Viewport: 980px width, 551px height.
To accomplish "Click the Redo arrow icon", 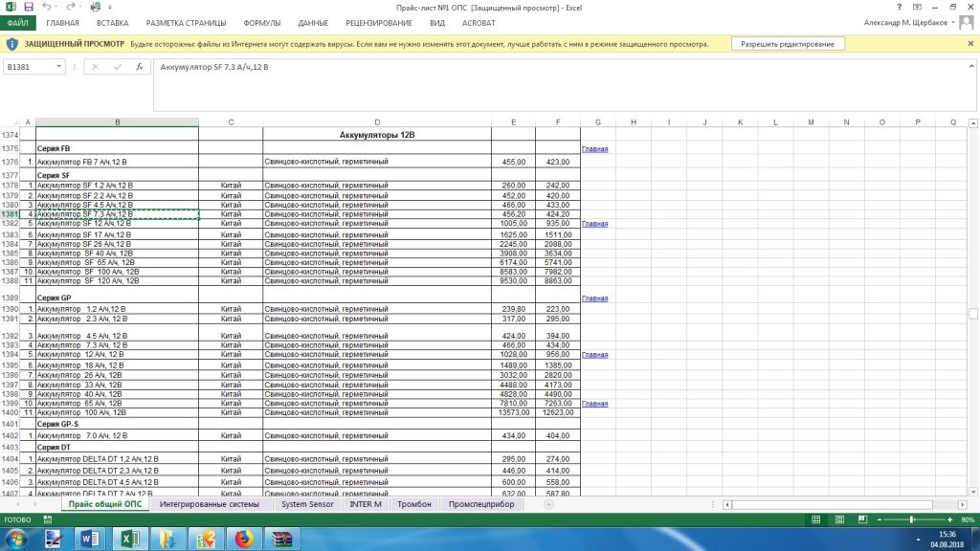I will [x=70, y=7].
